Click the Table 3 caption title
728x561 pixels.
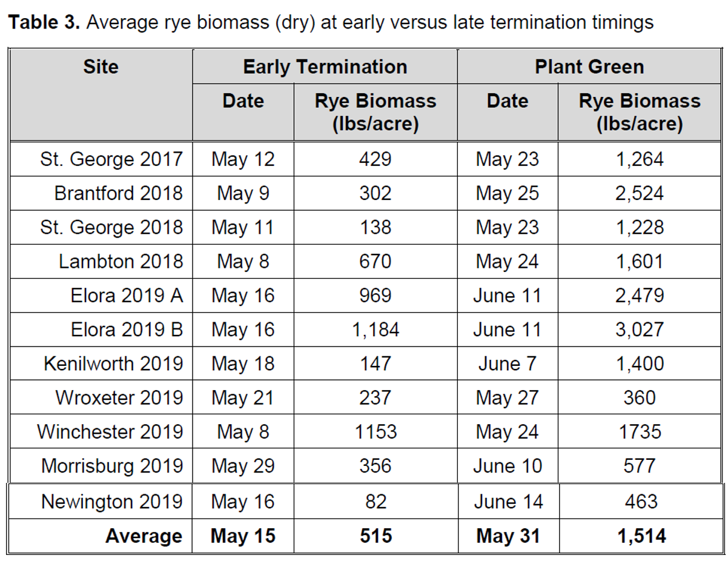pos(331,23)
